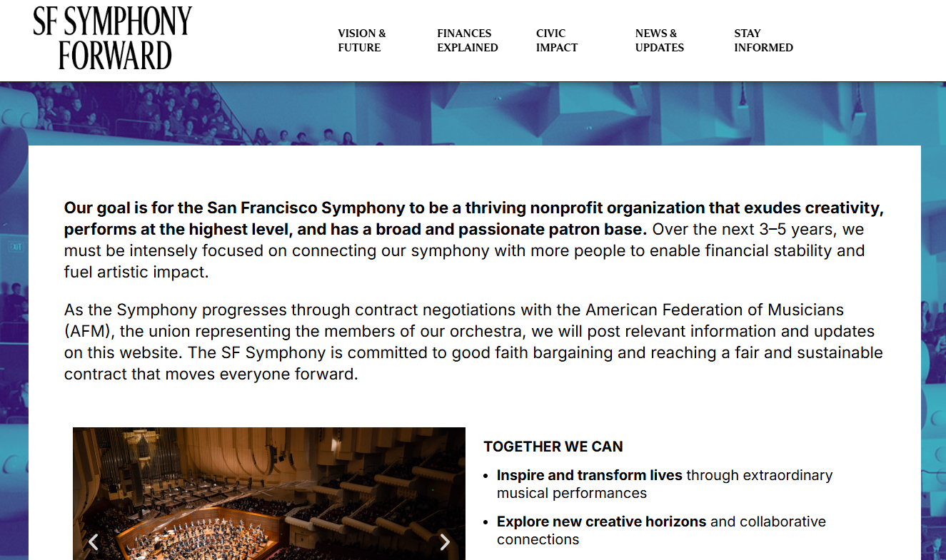
Task: Advance to the next carousel slide
Action: click(445, 542)
